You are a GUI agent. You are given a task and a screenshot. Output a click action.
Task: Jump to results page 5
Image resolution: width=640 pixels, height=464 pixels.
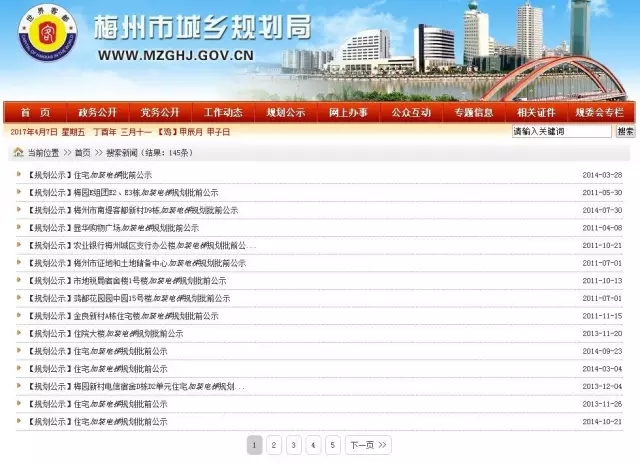(332, 445)
